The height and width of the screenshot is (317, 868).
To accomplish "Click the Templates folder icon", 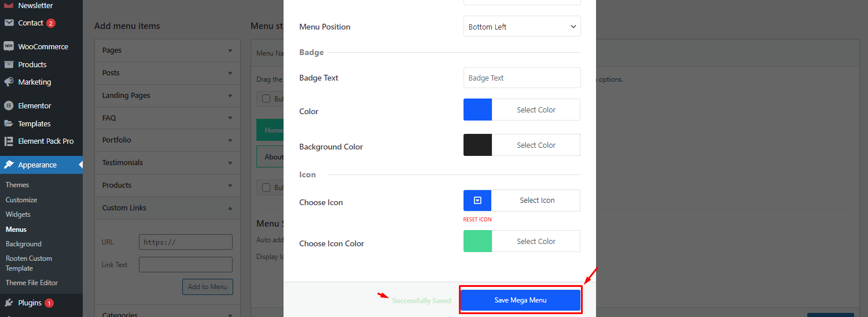I will point(9,123).
